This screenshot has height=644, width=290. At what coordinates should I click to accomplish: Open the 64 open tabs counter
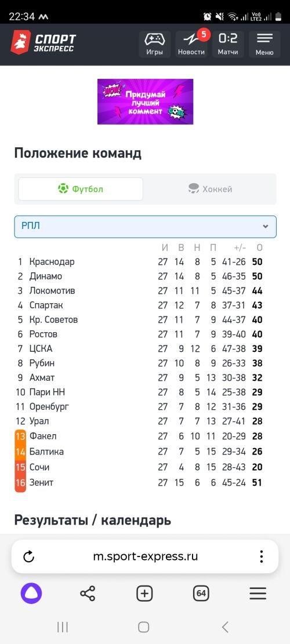coord(201,594)
